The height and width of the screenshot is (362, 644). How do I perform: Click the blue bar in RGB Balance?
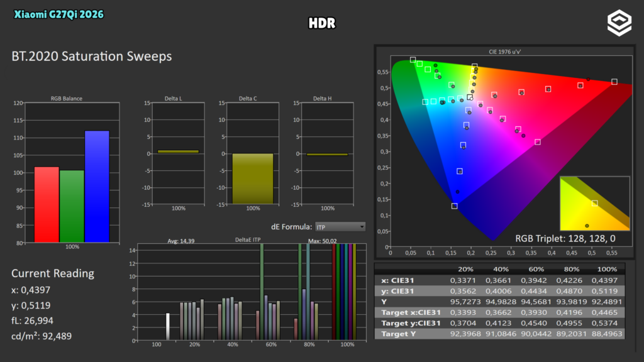coord(97,187)
